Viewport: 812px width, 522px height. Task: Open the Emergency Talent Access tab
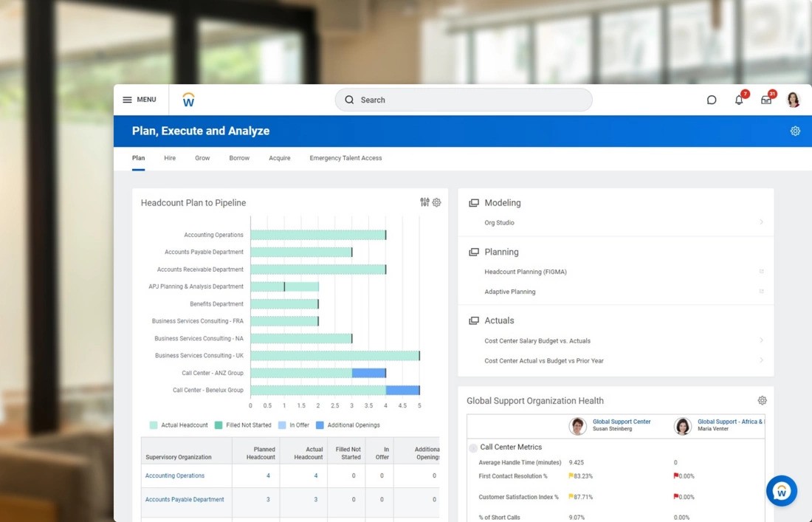[x=345, y=157]
